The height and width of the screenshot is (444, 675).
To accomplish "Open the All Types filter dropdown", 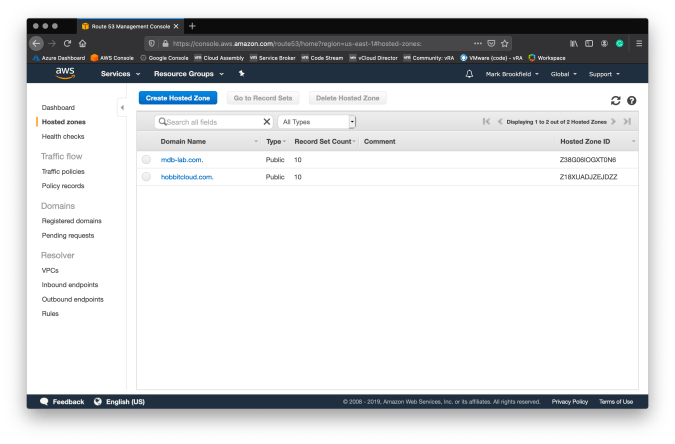I will coord(317,122).
